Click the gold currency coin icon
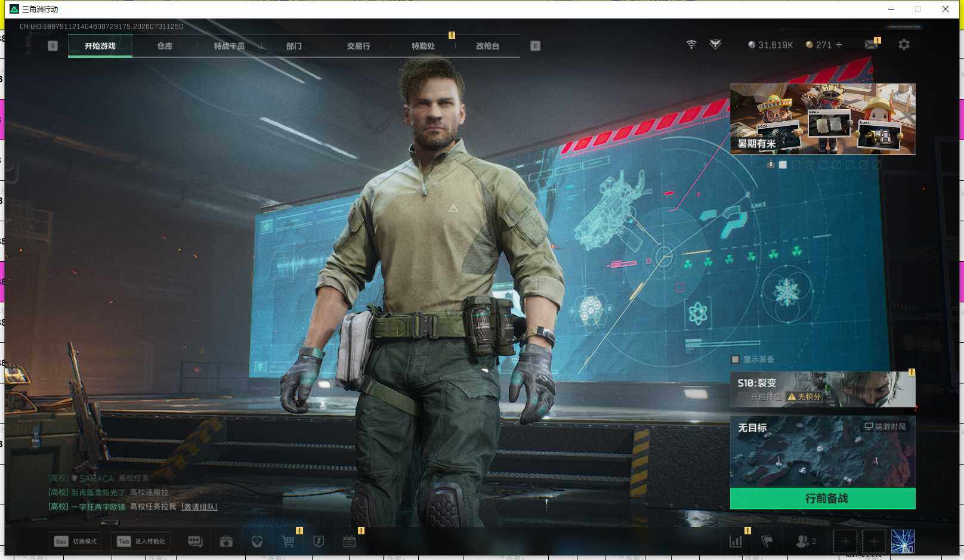This screenshot has width=964, height=560. pyautogui.click(x=809, y=45)
